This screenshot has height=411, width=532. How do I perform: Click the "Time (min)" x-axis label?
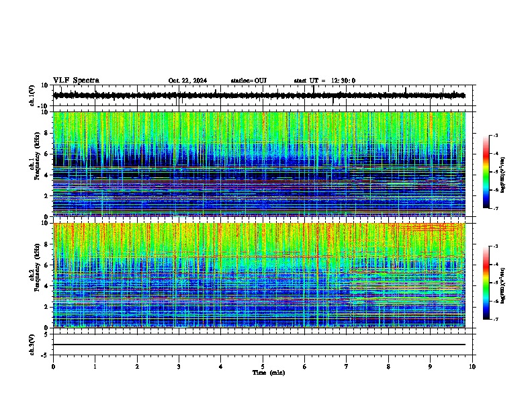269,373
